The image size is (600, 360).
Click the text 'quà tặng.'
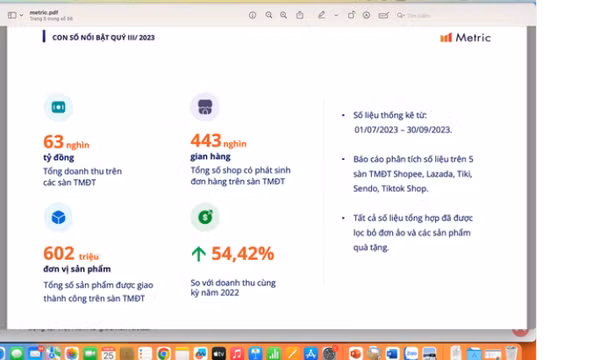coord(371,248)
